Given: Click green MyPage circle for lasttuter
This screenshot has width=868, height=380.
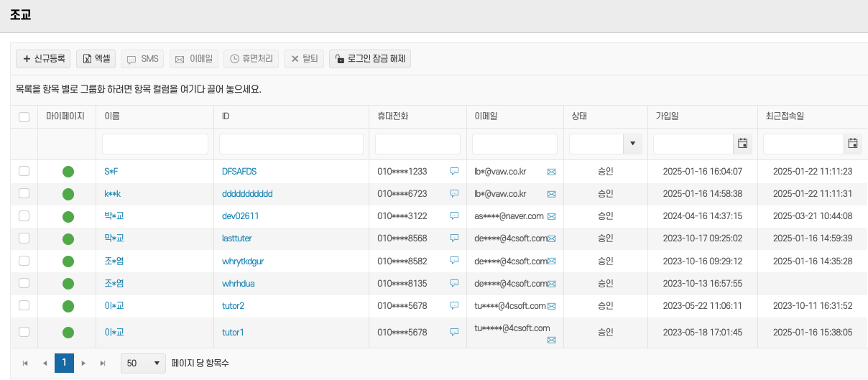Looking at the screenshot, I should [x=68, y=238].
